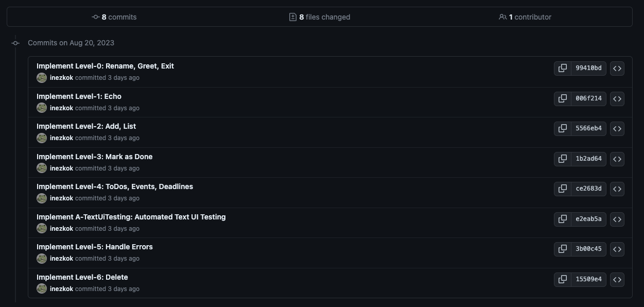
Task: Browse repository code at the Level-1 Echo commit
Action: pyautogui.click(x=617, y=98)
